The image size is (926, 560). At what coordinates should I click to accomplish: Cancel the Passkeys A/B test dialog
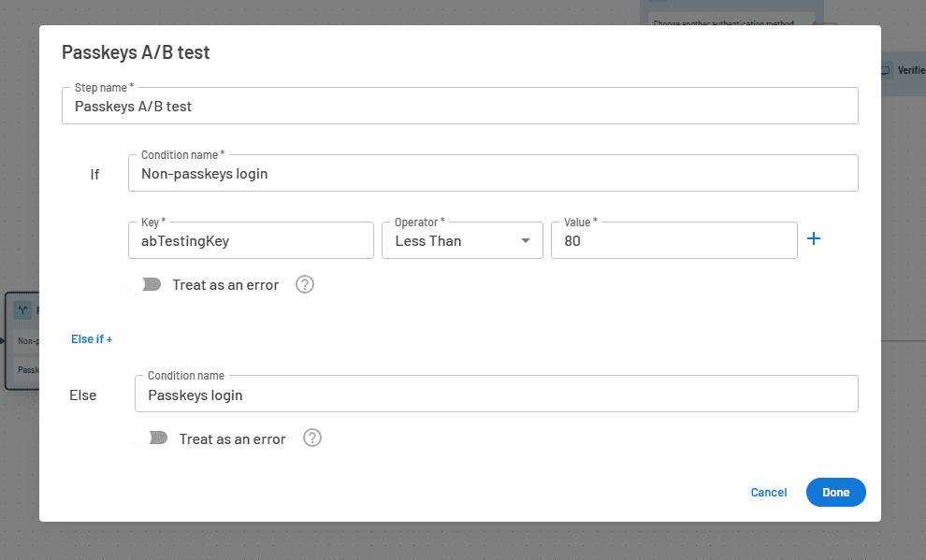(x=768, y=492)
